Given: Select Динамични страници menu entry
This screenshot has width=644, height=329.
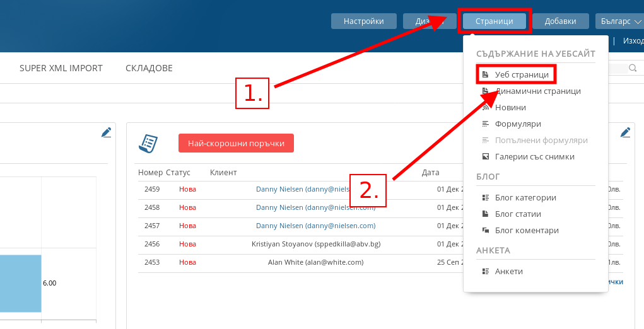Looking at the screenshot, I should [537, 91].
